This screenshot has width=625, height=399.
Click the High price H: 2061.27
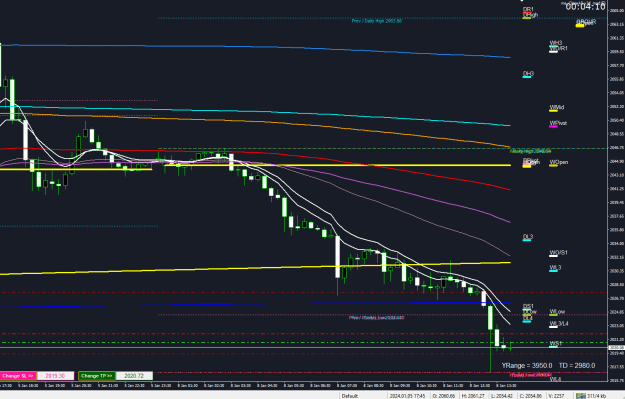(x=473, y=396)
